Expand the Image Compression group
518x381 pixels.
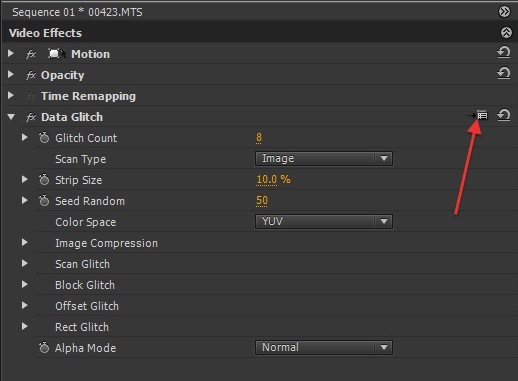tap(24, 242)
